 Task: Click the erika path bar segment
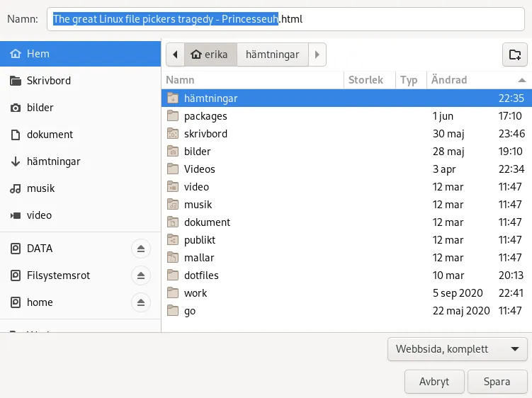[210, 55]
